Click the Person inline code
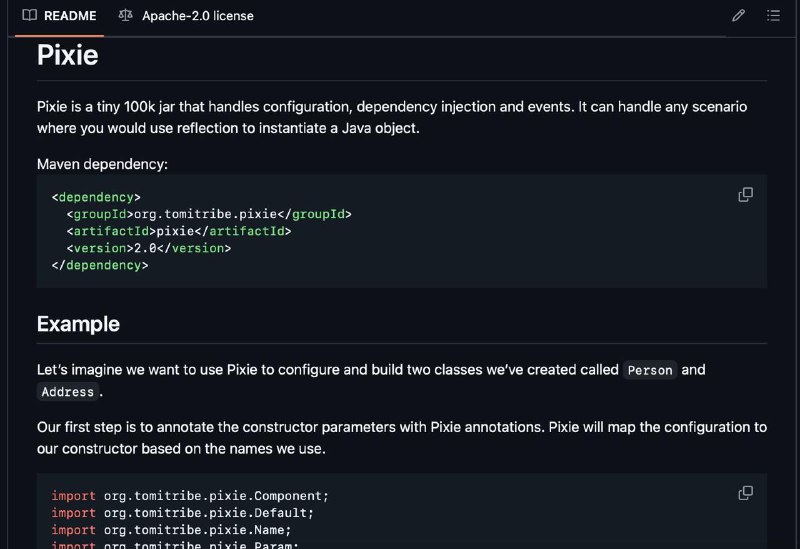This screenshot has width=800, height=549. (x=650, y=370)
